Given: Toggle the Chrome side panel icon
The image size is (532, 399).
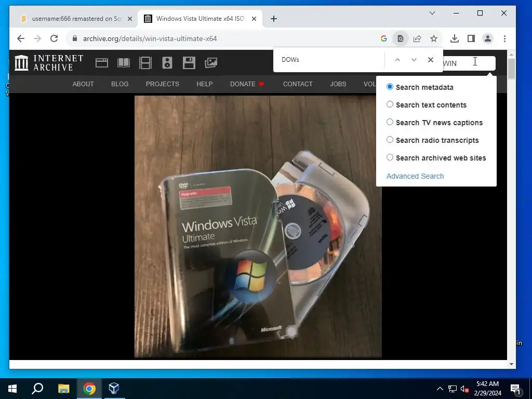Looking at the screenshot, I should coord(471,38).
